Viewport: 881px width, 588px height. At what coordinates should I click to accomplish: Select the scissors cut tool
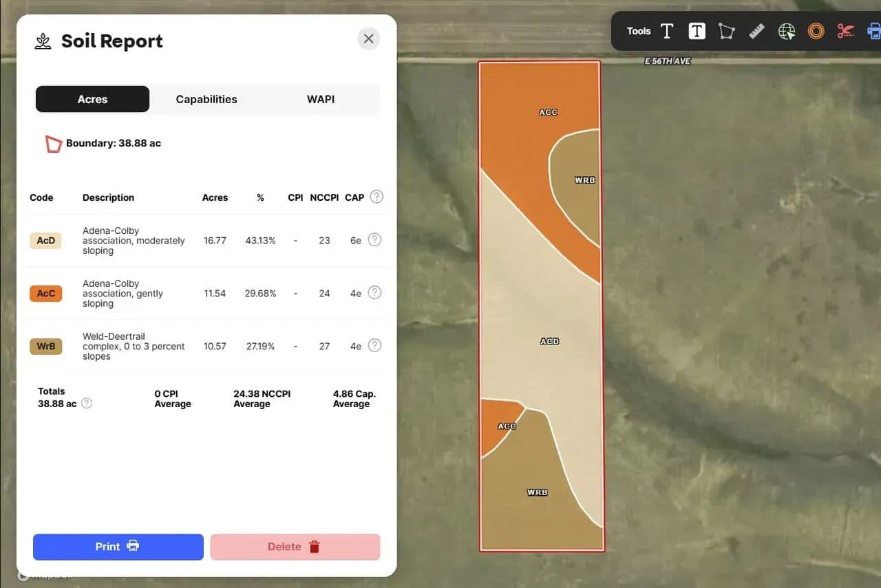click(845, 31)
